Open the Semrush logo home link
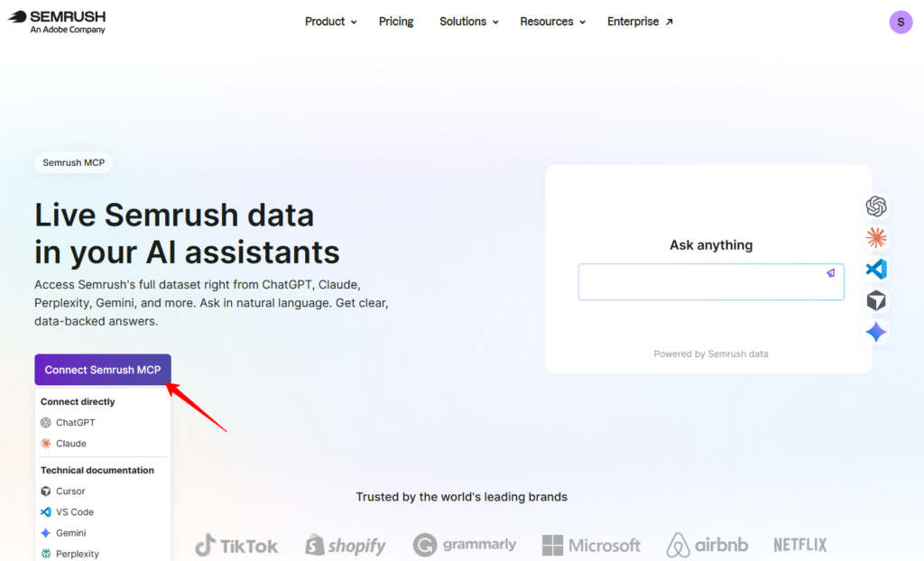924x561 pixels. tap(57, 22)
